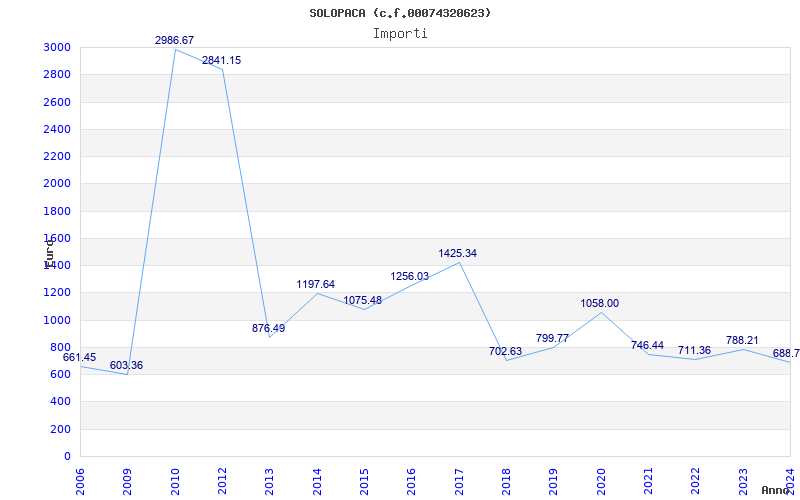The height and width of the screenshot is (500, 800).
Task: Select data label 1058.00
Action: tap(599, 304)
